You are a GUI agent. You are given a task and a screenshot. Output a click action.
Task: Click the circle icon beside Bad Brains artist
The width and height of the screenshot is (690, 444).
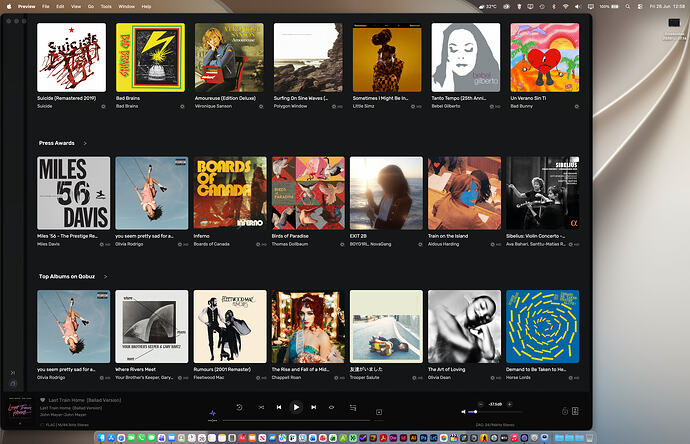tap(182, 106)
